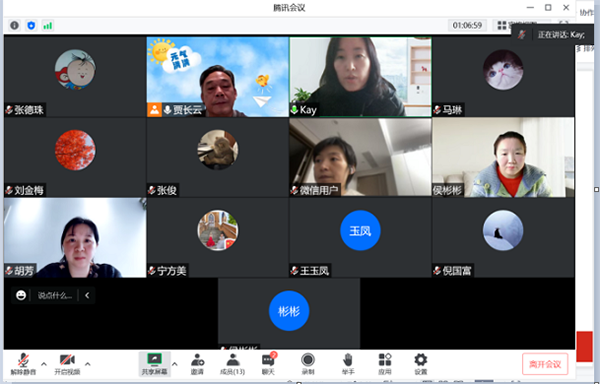Raise hand with the 举手 icon
Viewport: 600px width, 384px height.
point(347,364)
